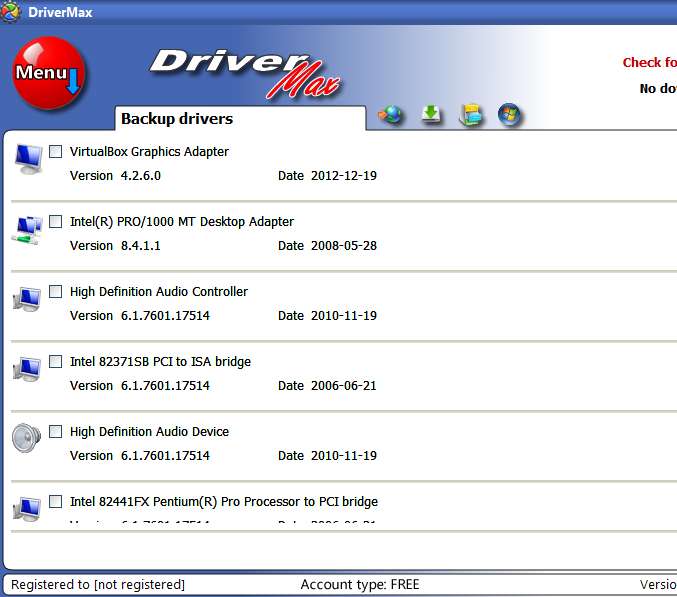Click the computer icon for High Definition Audio Controller
The image size is (677, 597).
point(27,299)
